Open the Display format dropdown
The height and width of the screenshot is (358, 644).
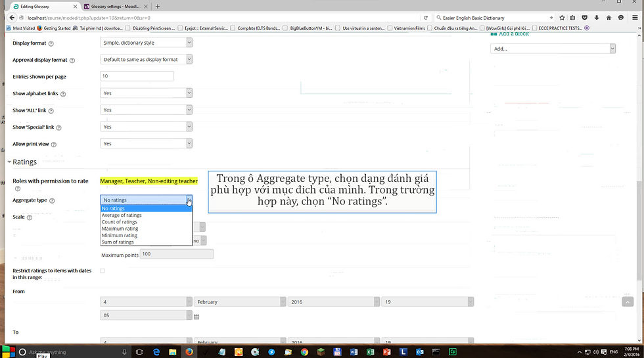[146, 43]
